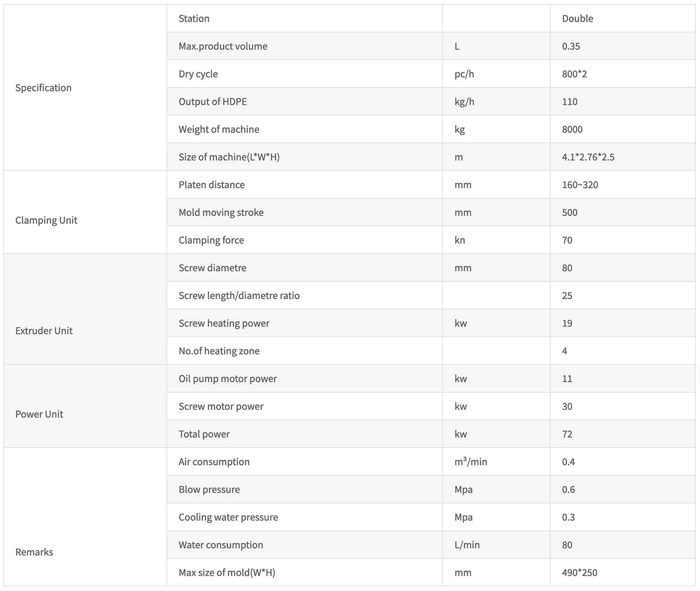Select the 800*2 dry cycle value
This screenshot has width=700, height=591.
point(574,74)
